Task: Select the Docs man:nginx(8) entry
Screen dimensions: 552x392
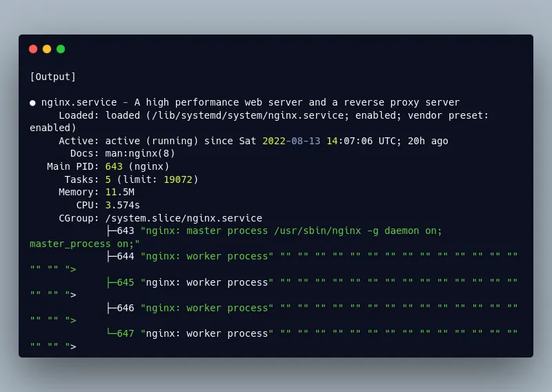Action: (123, 154)
